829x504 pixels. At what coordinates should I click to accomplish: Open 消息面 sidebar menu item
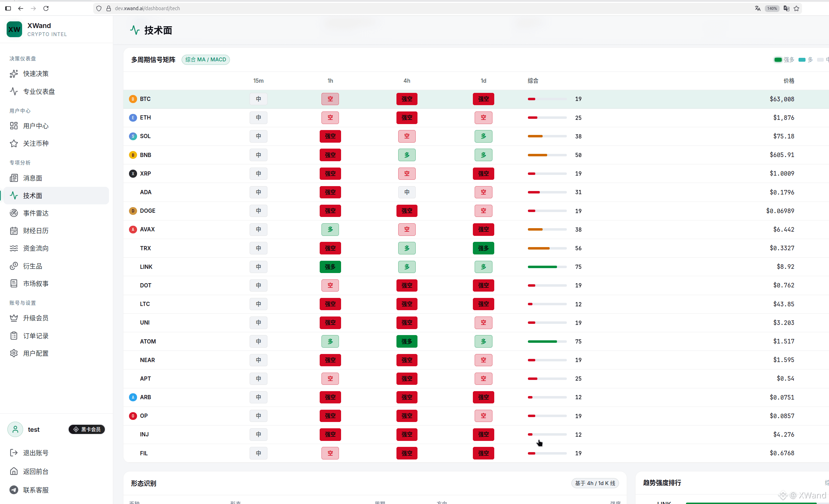pos(56,178)
